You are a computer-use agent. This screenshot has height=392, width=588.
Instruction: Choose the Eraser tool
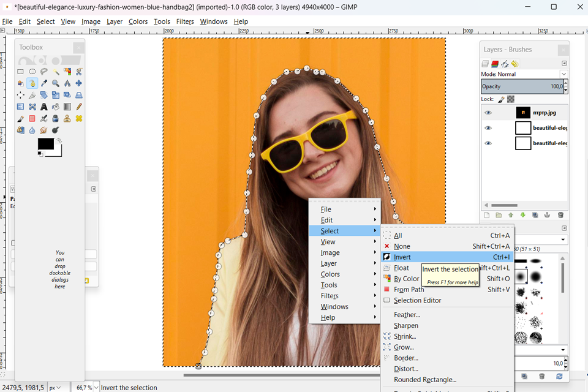point(32,119)
